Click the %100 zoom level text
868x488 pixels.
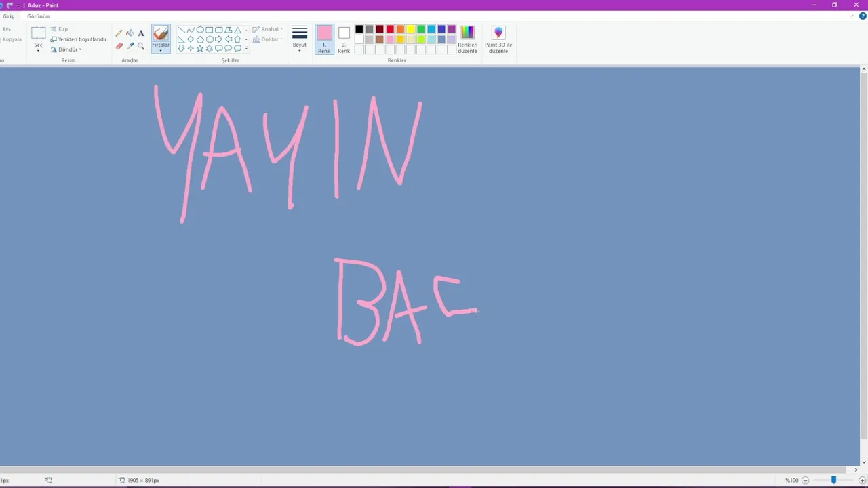792,480
